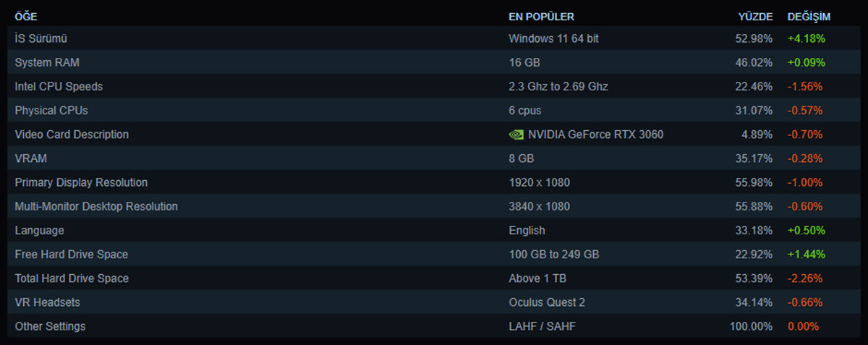Click the DEĞİŞİM column header
The width and height of the screenshot is (868, 345).
tap(809, 17)
